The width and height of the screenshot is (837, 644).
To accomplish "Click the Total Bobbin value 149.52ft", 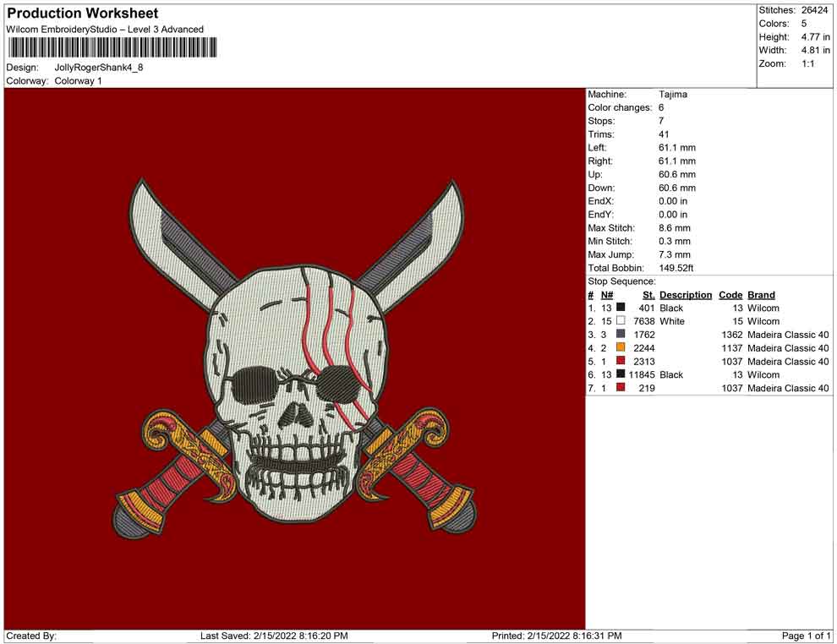I will (x=676, y=268).
